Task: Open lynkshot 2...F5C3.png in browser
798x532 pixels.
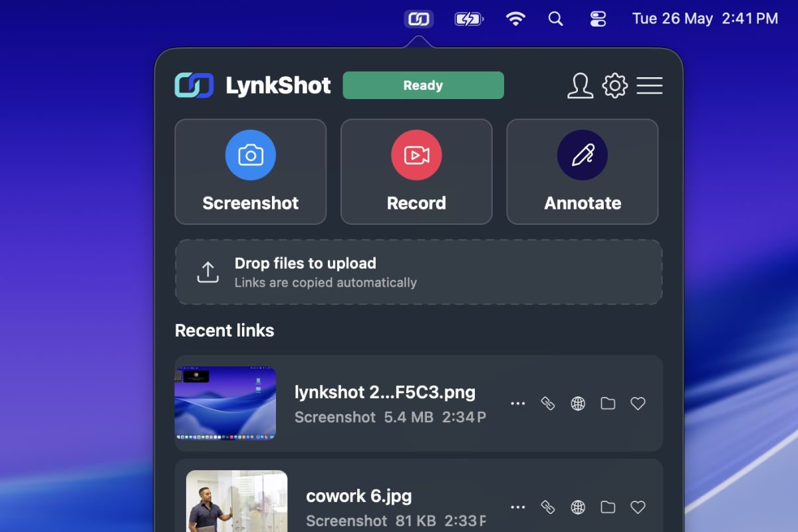Action: 578,404
